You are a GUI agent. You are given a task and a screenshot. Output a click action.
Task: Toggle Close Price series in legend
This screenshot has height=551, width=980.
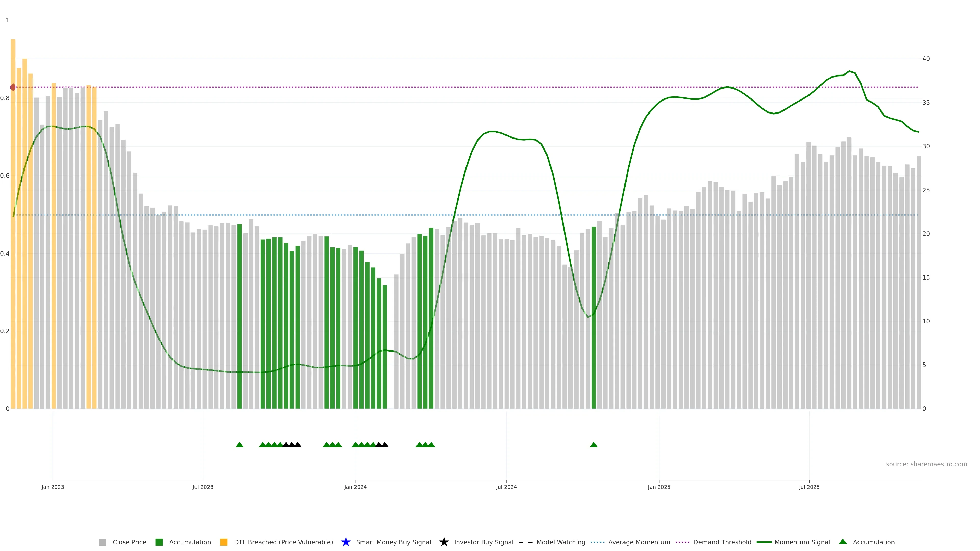[129, 542]
